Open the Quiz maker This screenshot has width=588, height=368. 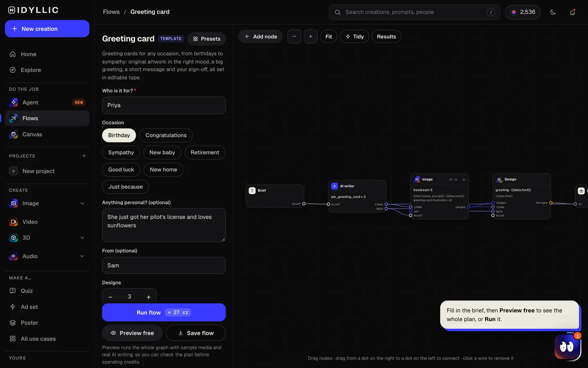(47, 291)
